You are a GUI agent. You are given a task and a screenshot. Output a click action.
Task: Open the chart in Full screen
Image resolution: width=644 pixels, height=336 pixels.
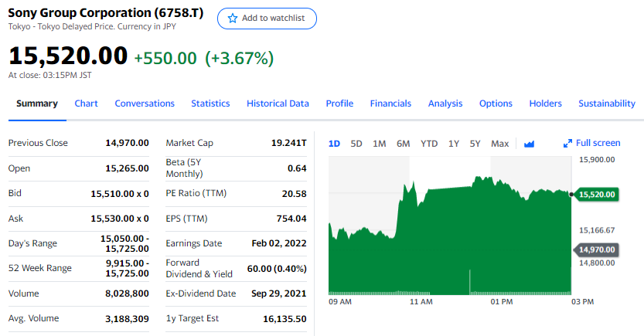tap(592, 143)
